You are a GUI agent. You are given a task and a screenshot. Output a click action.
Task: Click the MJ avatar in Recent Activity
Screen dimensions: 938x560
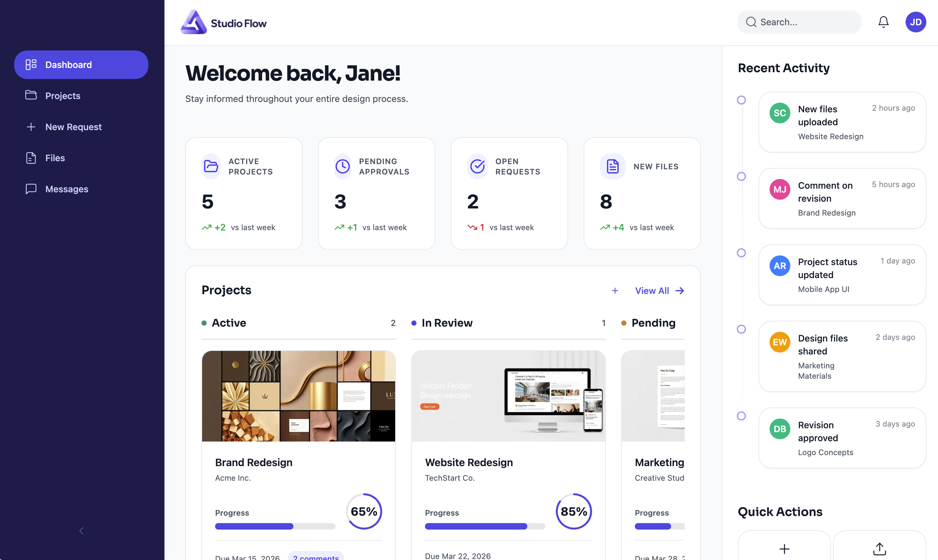coord(780,189)
